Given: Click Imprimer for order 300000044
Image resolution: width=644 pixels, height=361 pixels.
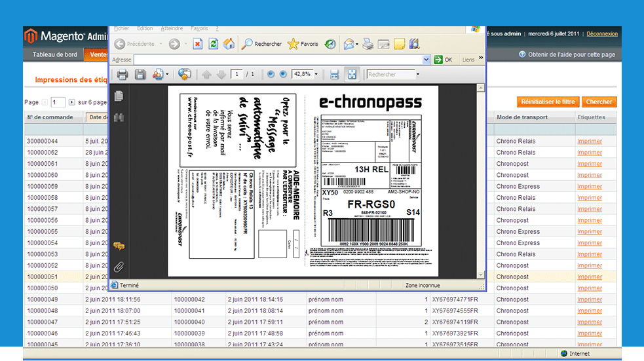Looking at the screenshot, I should point(590,141).
